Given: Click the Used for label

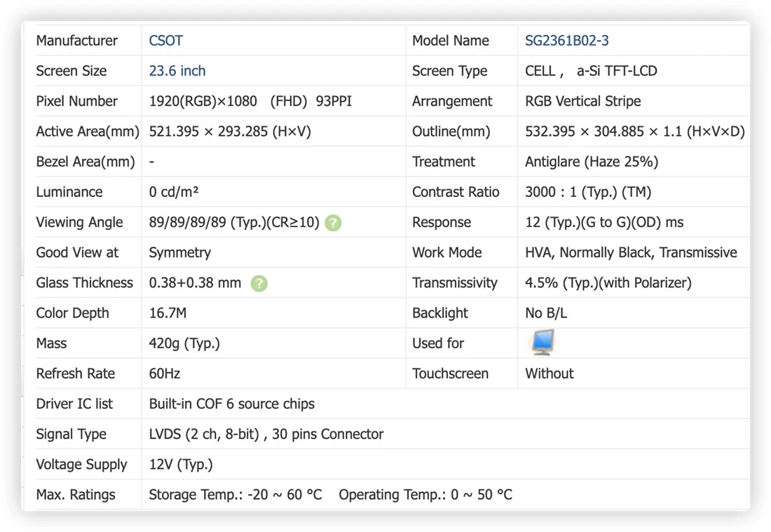Looking at the screenshot, I should pyautogui.click(x=437, y=343).
